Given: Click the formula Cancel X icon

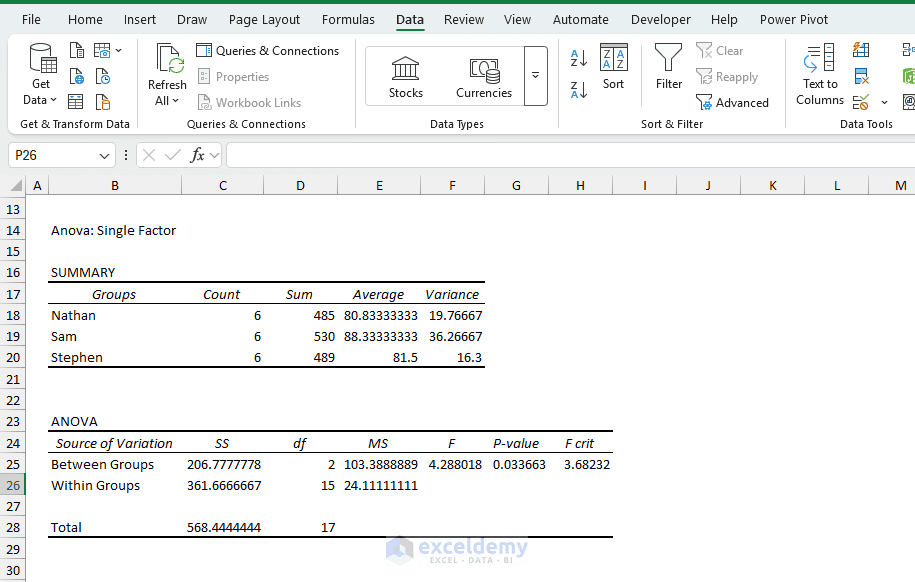Looking at the screenshot, I should click(149, 155).
